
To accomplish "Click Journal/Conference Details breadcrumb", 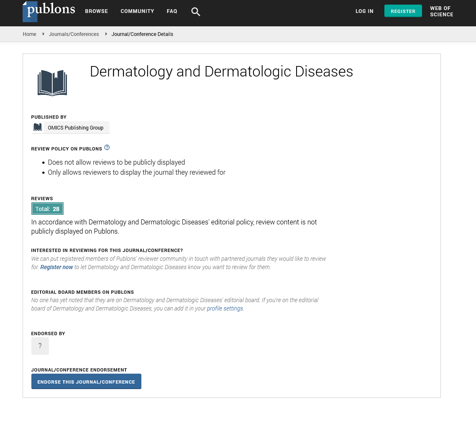I will point(142,34).
